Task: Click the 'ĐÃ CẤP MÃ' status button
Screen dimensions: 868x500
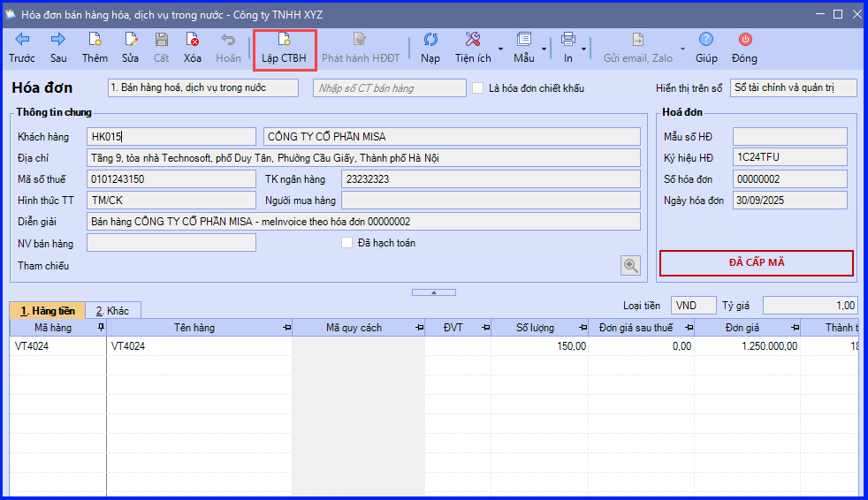Action: [x=756, y=262]
